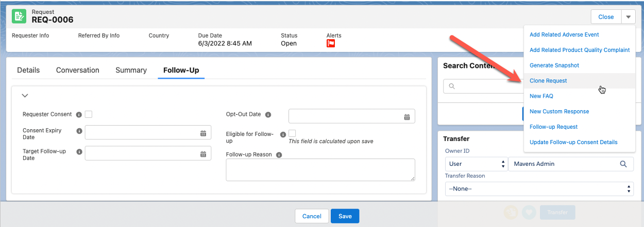This screenshot has height=227, width=644.
Task: Click the green Request record icon
Action: (20, 16)
